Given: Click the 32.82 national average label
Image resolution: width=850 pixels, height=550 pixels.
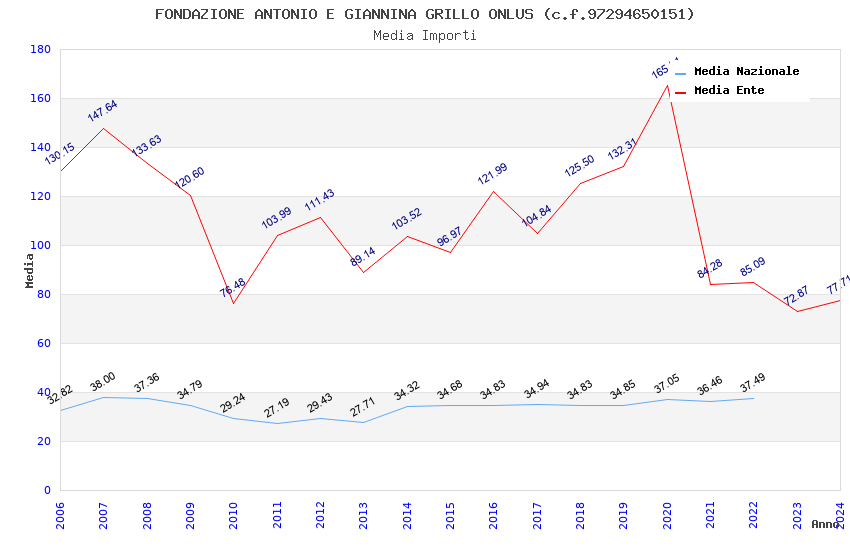Looking at the screenshot, I should (x=60, y=395).
